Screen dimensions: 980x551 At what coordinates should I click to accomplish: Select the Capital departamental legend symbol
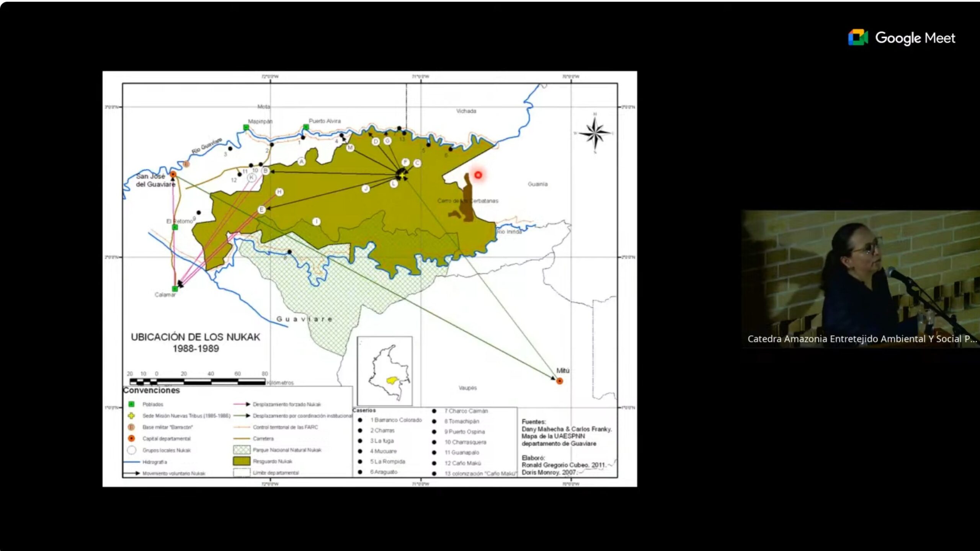pyautogui.click(x=131, y=439)
